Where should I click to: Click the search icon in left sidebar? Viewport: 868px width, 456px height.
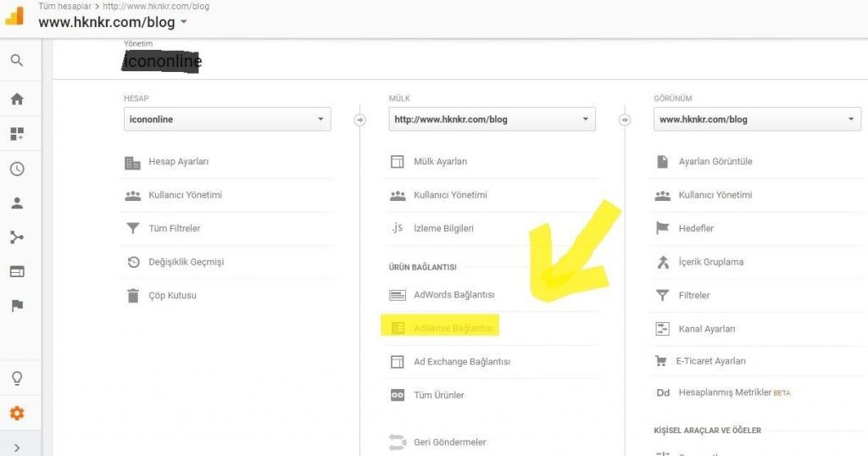coord(17,61)
